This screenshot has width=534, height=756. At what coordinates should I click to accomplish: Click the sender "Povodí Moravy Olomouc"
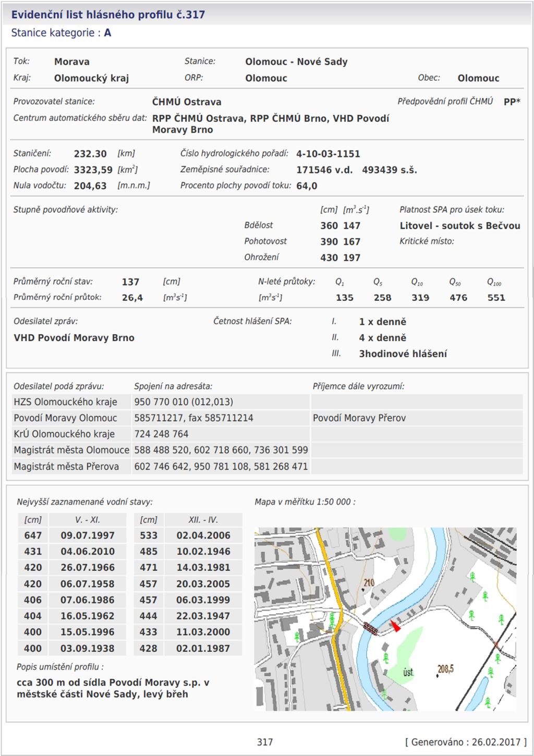click(x=65, y=418)
